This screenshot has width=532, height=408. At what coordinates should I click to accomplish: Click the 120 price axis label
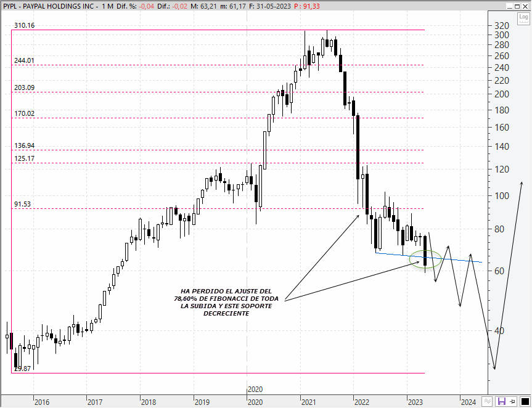[502, 169]
